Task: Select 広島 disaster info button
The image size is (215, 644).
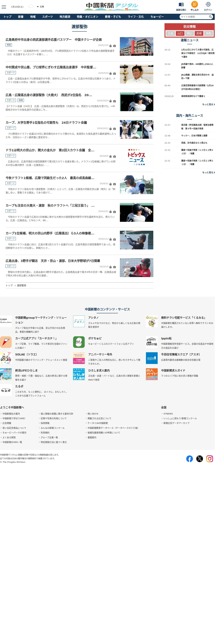Action: [171, 33]
